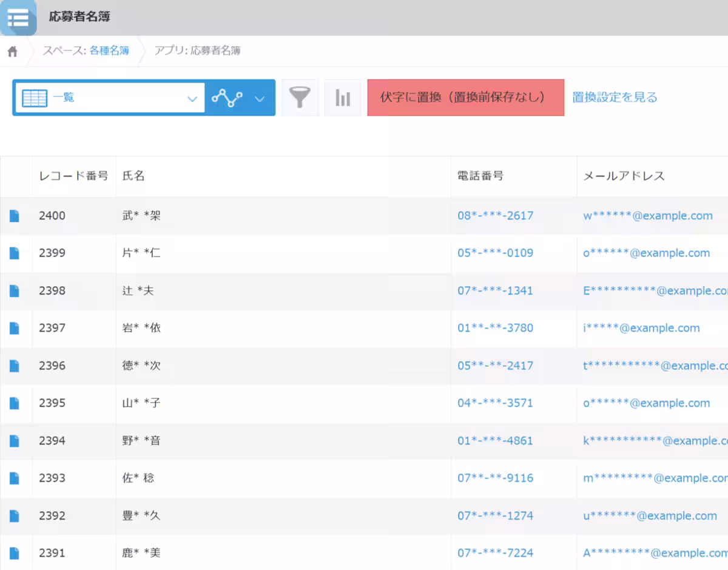
Task: Click email w******@example.com
Action: (x=647, y=216)
